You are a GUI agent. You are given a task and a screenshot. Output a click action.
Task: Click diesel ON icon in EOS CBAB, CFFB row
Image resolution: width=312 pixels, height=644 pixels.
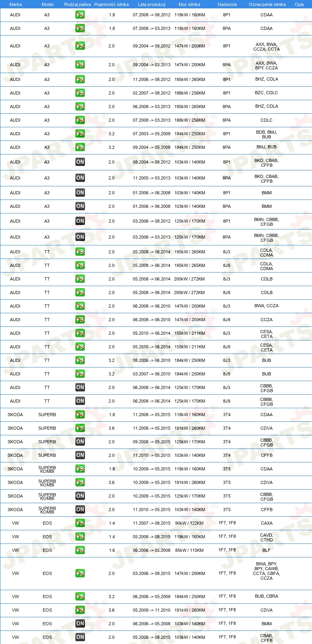pyautogui.click(x=80, y=637)
